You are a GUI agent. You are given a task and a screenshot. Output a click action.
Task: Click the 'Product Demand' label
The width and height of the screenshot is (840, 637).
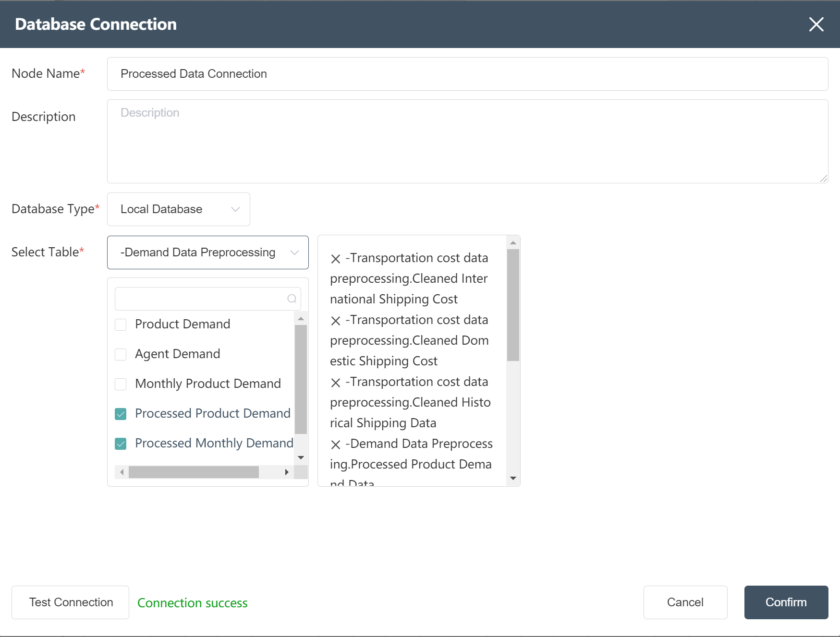[x=183, y=324]
